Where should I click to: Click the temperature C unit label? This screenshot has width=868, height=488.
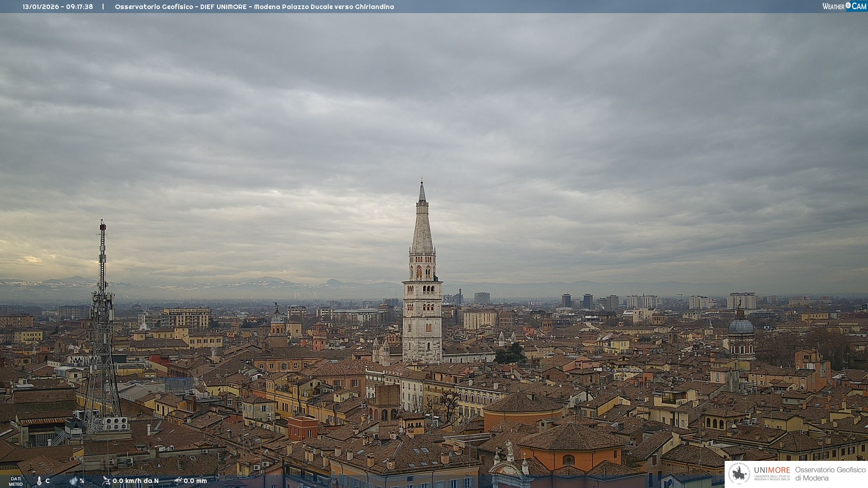47,481
